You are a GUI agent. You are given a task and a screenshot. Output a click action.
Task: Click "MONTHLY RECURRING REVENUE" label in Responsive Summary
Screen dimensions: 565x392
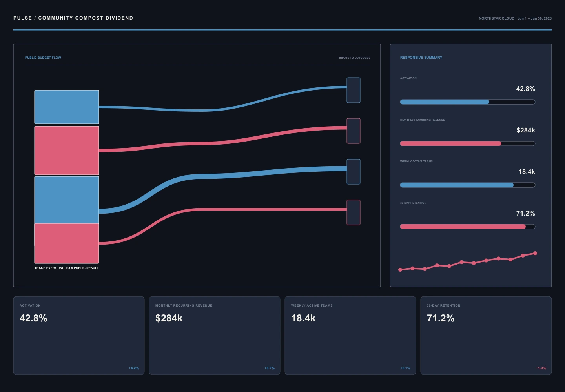point(423,120)
